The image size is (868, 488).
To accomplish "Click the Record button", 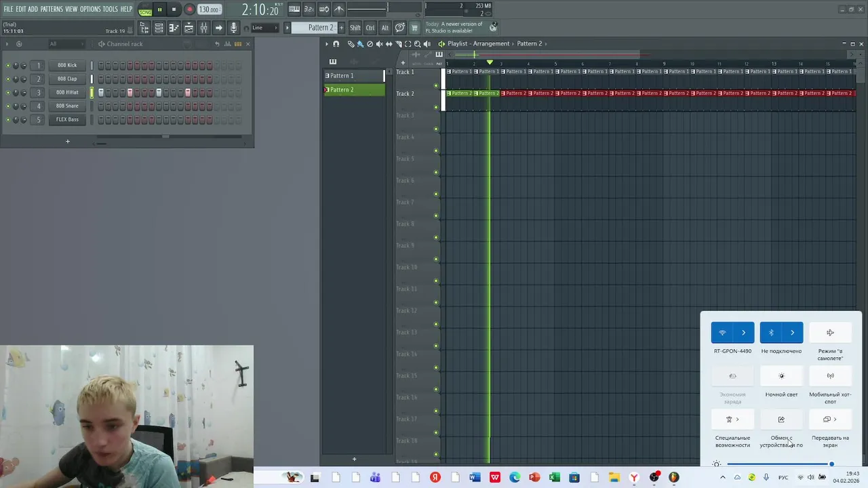I will pyautogui.click(x=189, y=9).
